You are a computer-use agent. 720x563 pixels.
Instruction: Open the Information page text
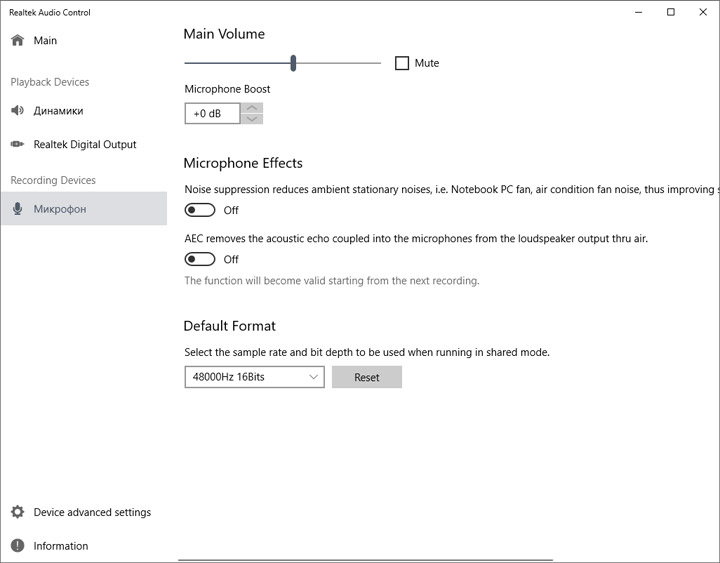pyautogui.click(x=61, y=546)
